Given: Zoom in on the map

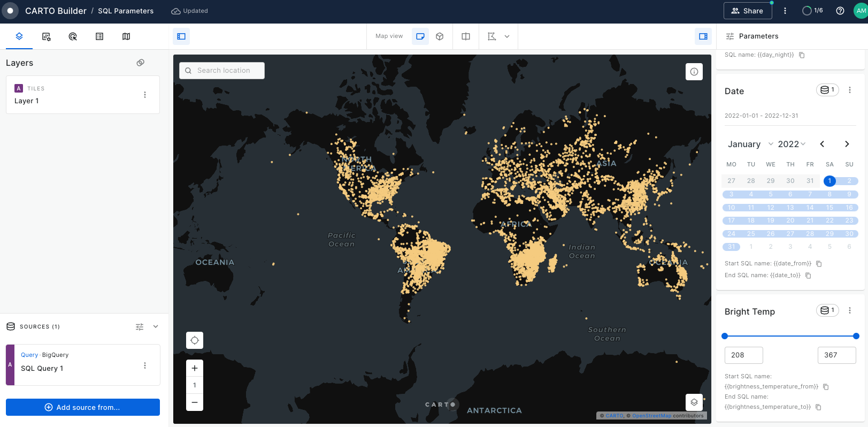Looking at the screenshot, I should click(195, 368).
